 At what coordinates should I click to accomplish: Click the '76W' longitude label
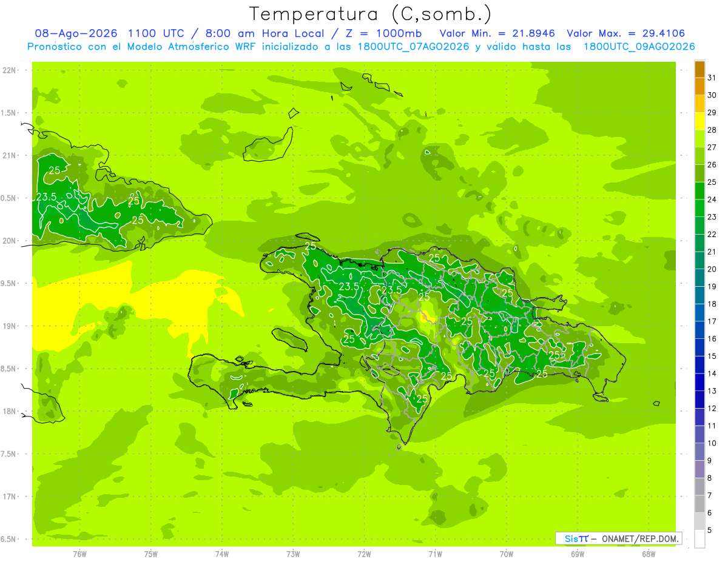79,554
